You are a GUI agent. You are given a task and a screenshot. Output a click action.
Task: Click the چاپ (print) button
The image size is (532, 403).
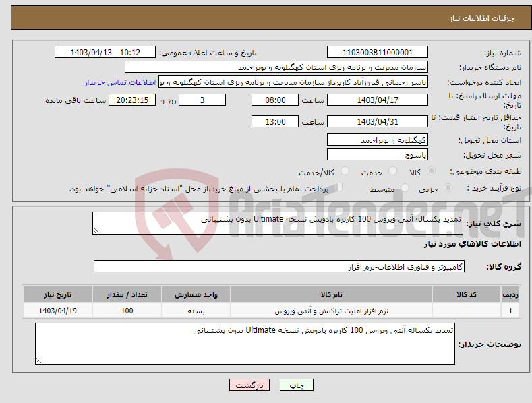(296, 385)
